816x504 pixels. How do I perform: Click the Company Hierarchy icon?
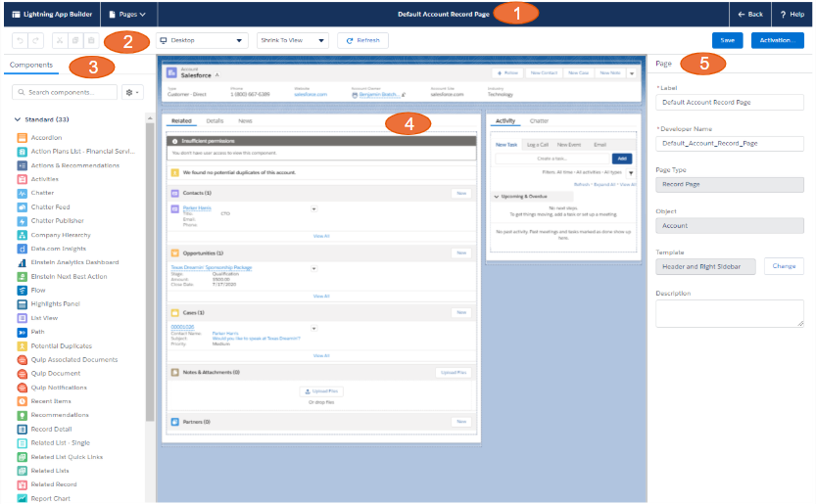(x=22, y=235)
